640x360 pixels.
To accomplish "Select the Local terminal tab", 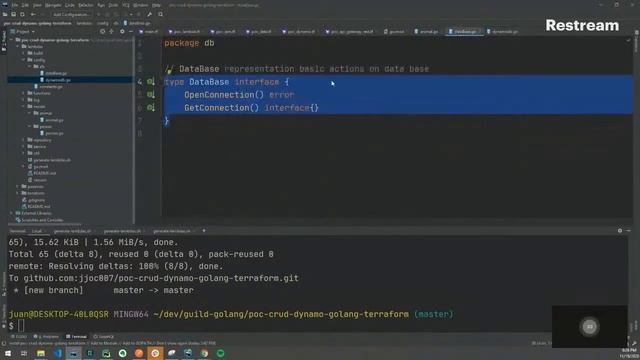I will (37, 231).
